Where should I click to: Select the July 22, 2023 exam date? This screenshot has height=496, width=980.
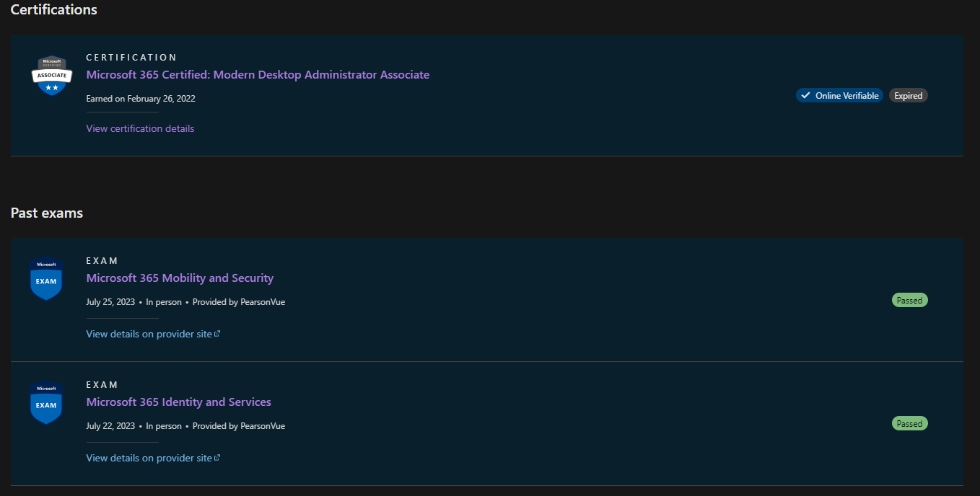[110, 426]
